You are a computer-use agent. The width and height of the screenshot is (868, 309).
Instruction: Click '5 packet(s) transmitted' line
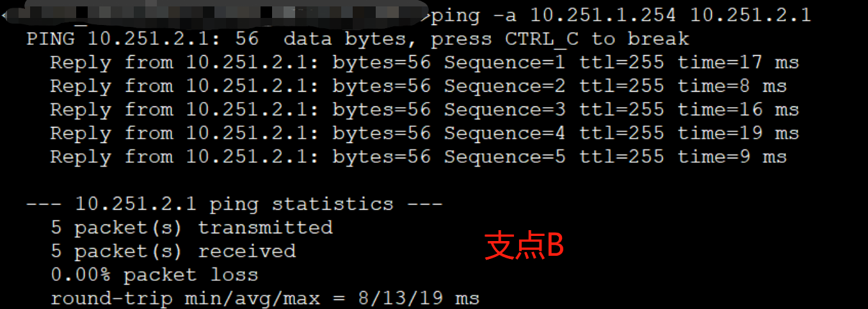click(191, 228)
